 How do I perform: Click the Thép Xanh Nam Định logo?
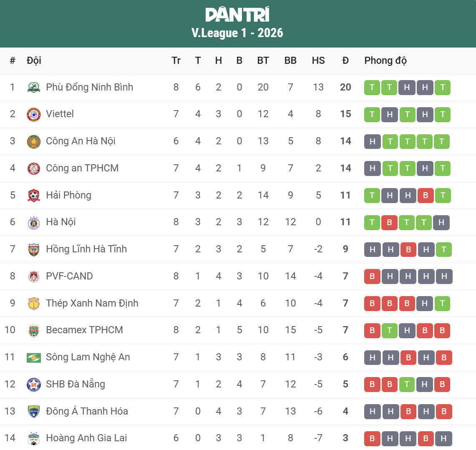coord(34,303)
